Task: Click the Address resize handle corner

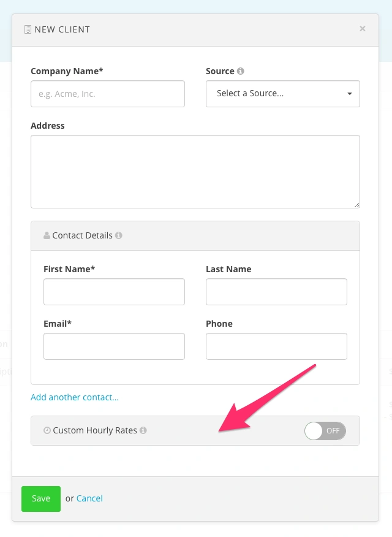Action: pyautogui.click(x=356, y=205)
